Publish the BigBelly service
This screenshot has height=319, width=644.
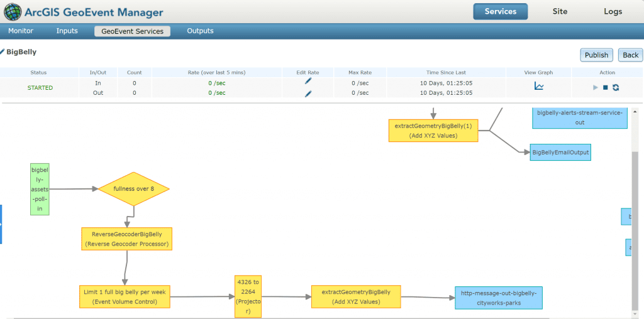click(596, 55)
